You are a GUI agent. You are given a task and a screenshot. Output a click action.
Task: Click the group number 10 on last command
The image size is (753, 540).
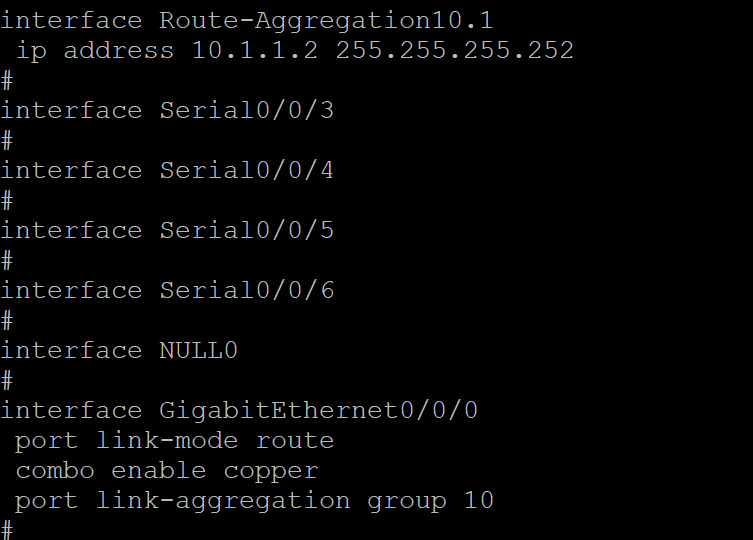[x=478, y=500]
